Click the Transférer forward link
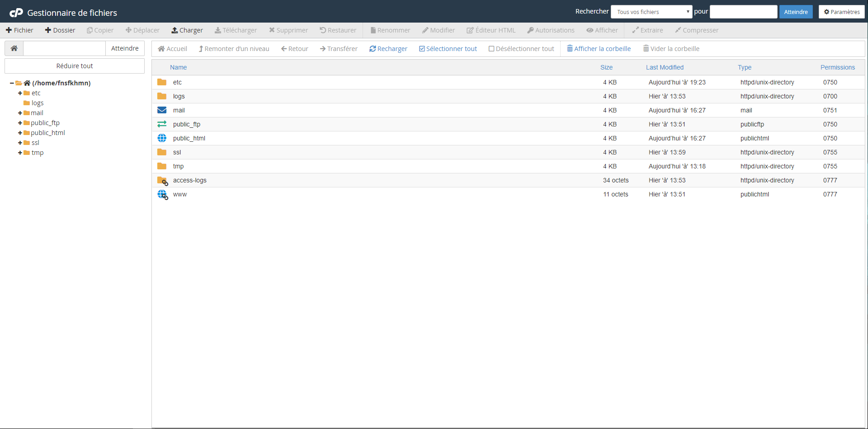This screenshot has width=868, height=429. (339, 49)
